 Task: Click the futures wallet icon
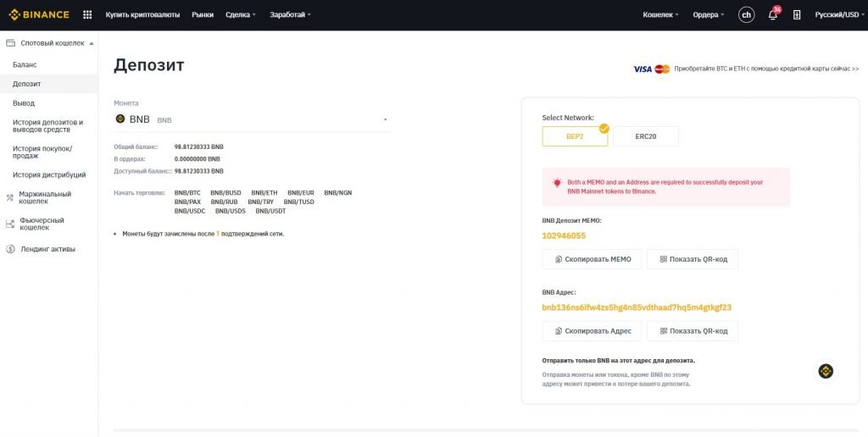[x=10, y=224]
